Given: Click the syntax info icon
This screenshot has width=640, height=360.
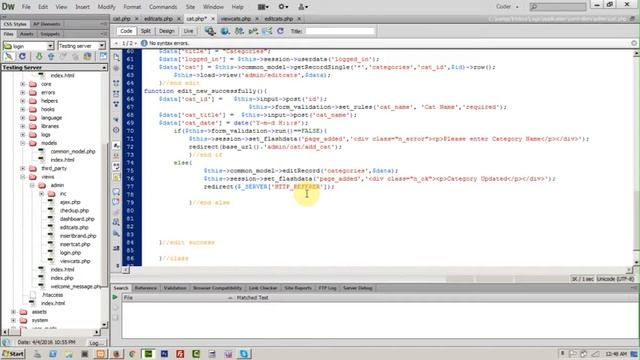Looking at the screenshot, I should coord(144,43).
